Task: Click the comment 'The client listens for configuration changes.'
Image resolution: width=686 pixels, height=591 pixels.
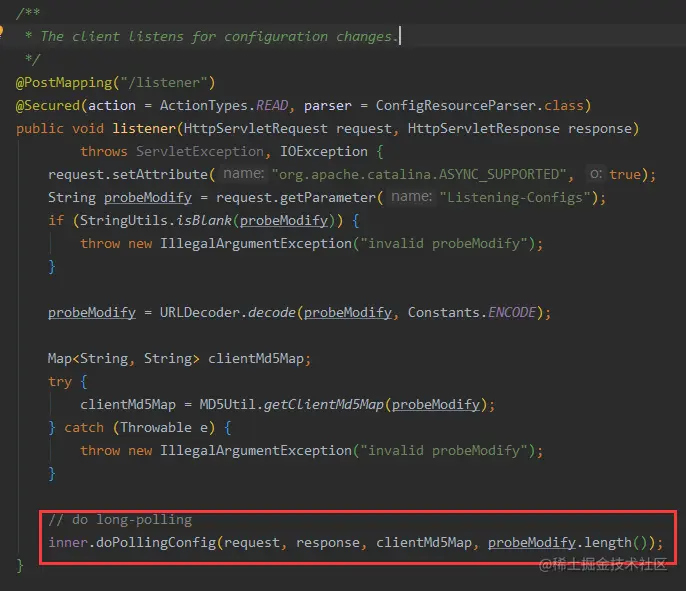Action: [218, 36]
